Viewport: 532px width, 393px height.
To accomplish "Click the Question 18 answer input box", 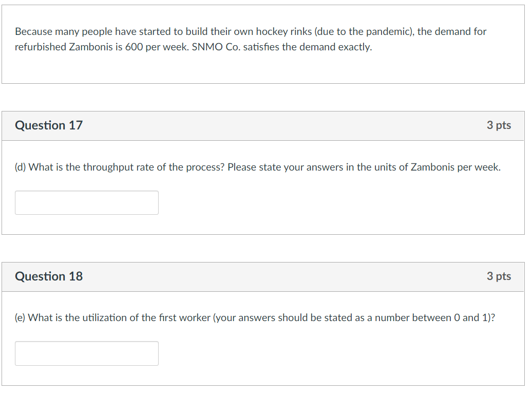I will tap(86, 353).
